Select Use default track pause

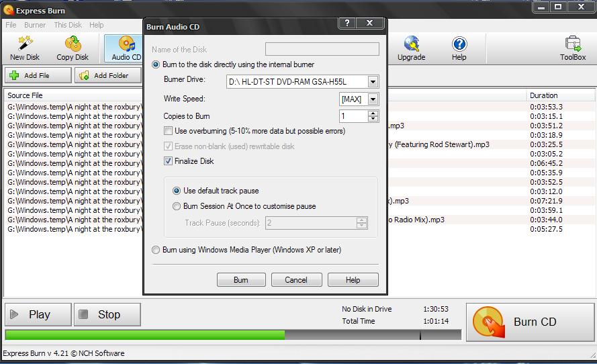(x=177, y=191)
